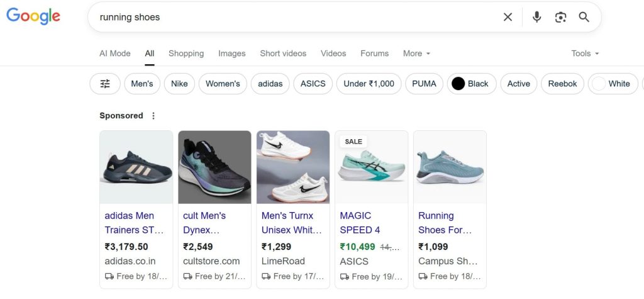Open the all filters sliders icon chip

point(105,84)
